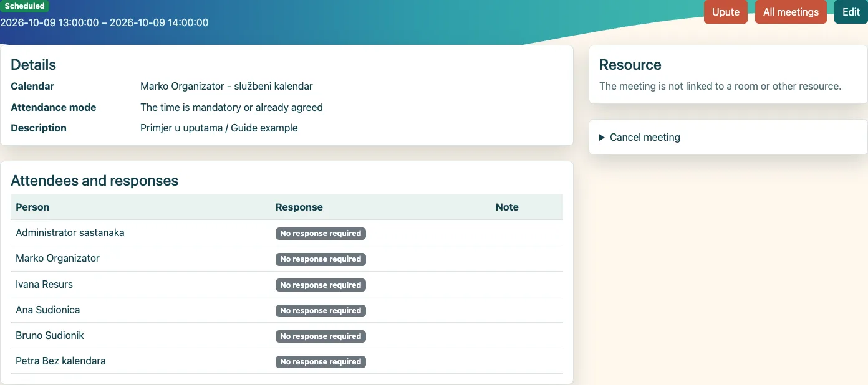Click the response badge for Administrator sastanaka
868x385 pixels.
coord(321,234)
